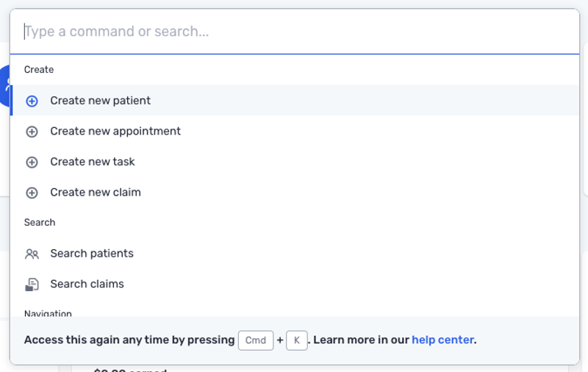Open the Search patients command
This screenshot has height=372, width=588.
point(92,254)
